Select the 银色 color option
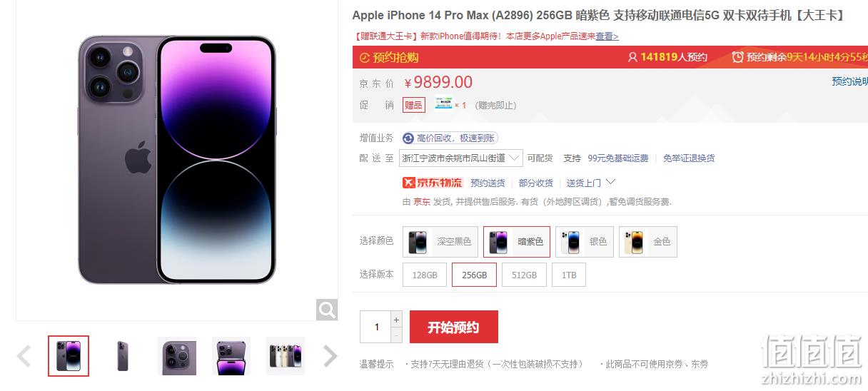Viewport: 868px width, 391px height. (584, 242)
